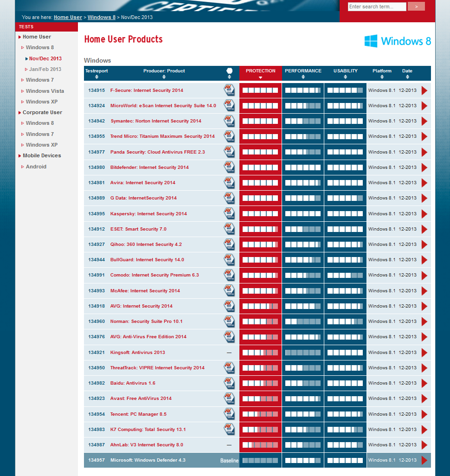Click F-Secure protection score bar
450x476 pixels.
pyautogui.click(x=260, y=90)
